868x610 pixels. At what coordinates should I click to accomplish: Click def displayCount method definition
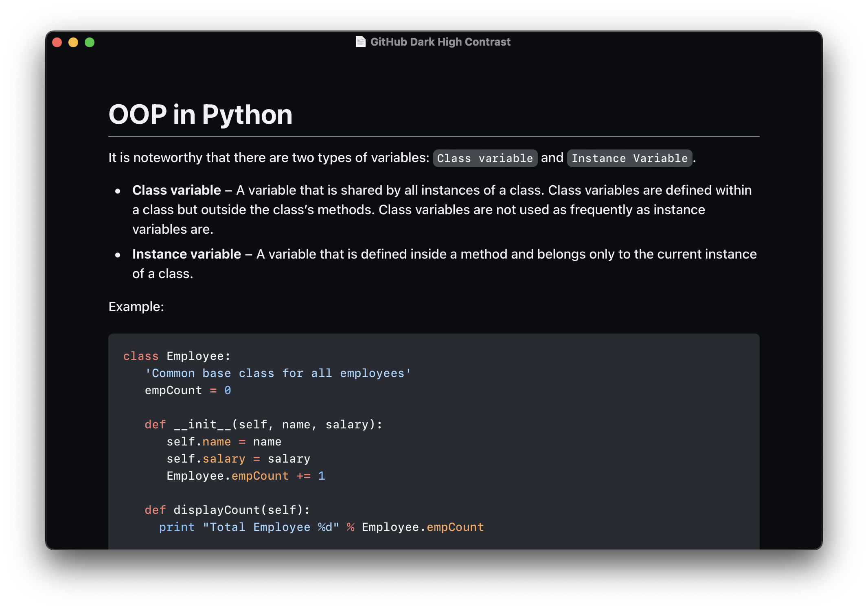click(227, 510)
